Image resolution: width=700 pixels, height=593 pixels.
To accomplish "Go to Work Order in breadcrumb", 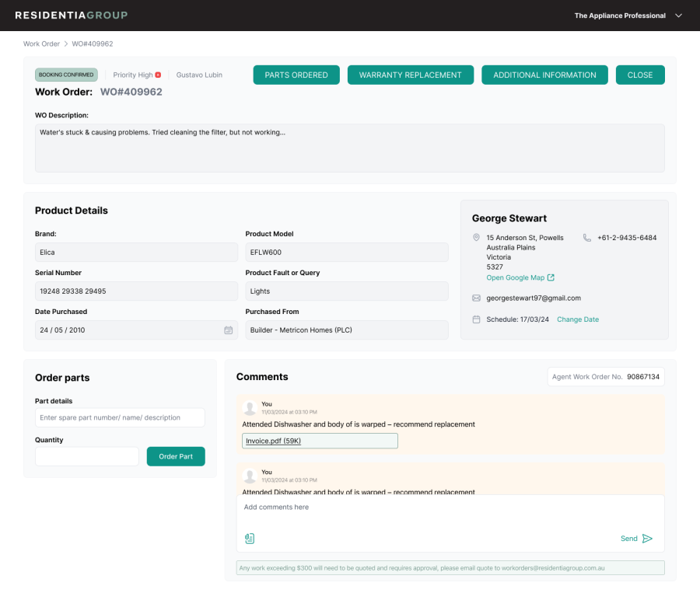I will click(x=41, y=44).
